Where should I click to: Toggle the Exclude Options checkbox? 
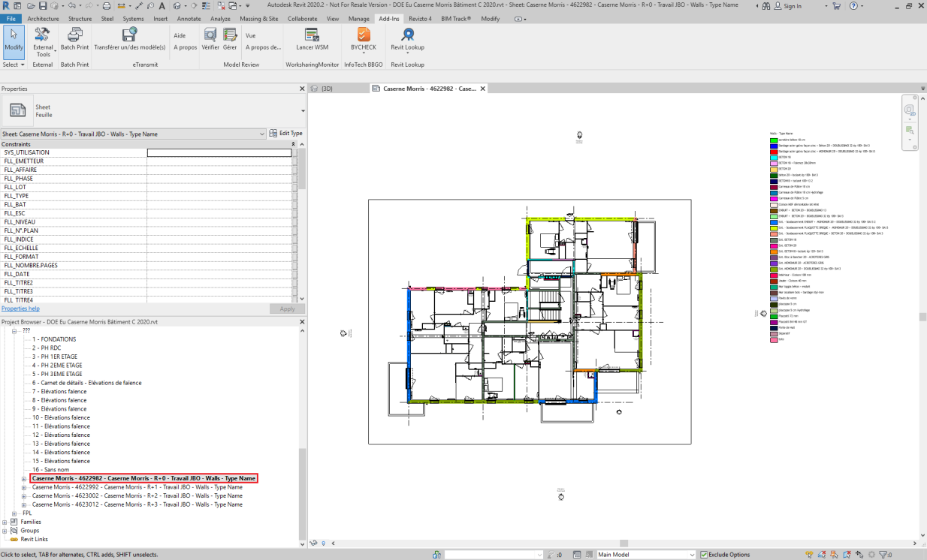(704, 555)
